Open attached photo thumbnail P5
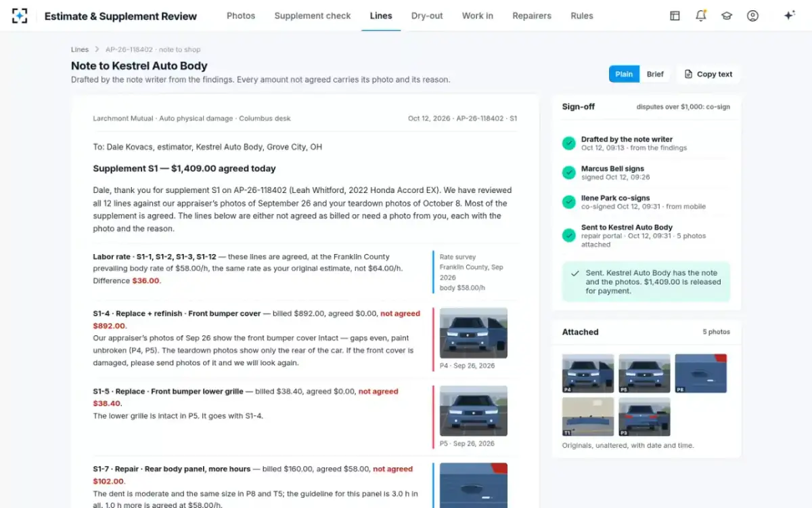The image size is (812, 508). pyautogui.click(x=644, y=373)
